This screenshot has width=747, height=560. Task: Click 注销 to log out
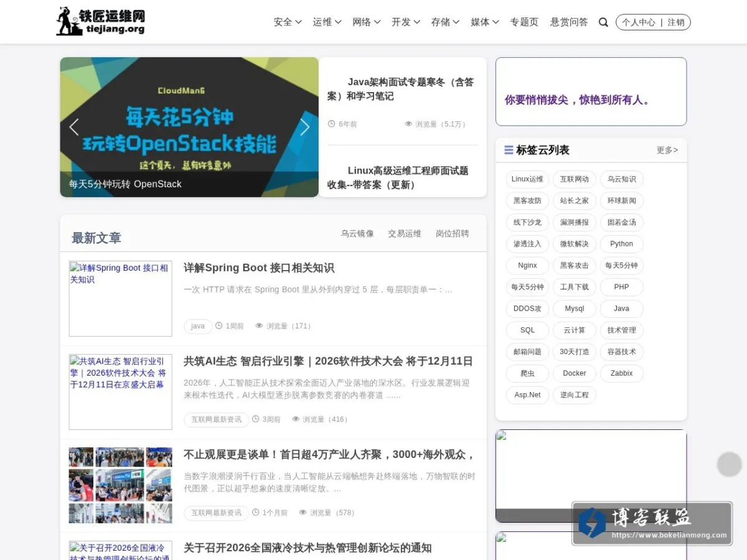click(676, 22)
